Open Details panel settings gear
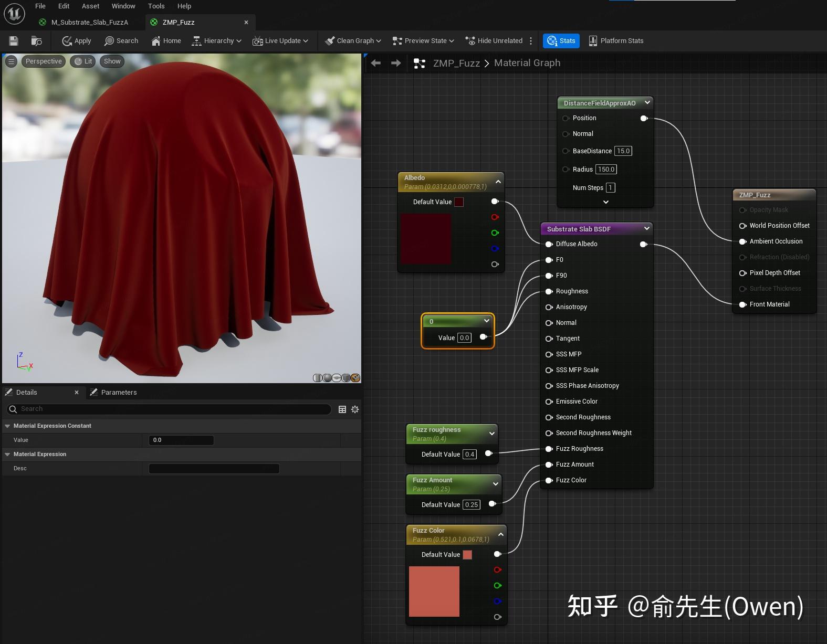The width and height of the screenshot is (827, 644). tap(355, 409)
